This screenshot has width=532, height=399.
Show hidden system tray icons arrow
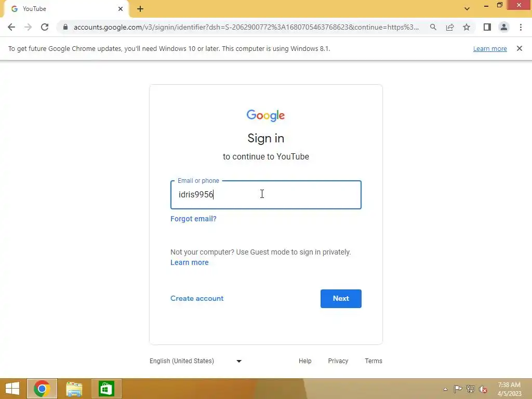pos(445,389)
